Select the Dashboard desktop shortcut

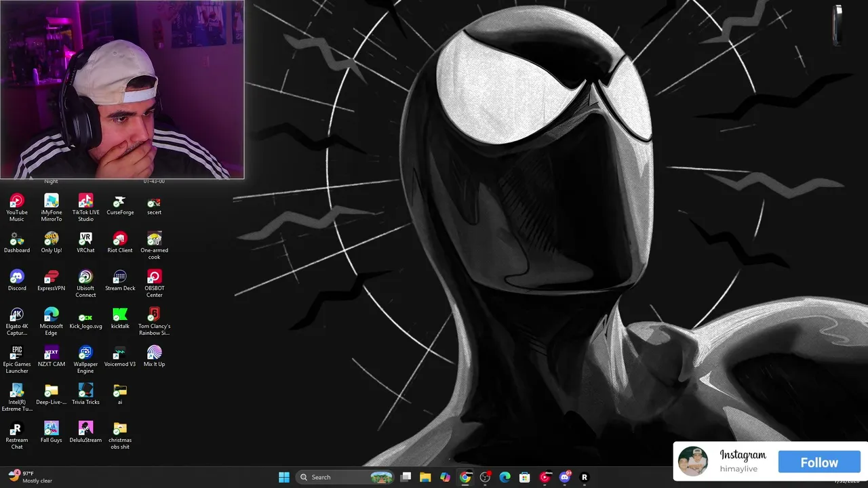coord(17,243)
